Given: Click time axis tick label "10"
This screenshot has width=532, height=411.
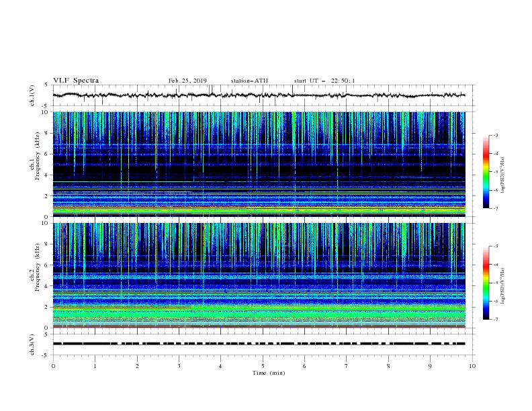Looking at the screenshot, I should tap(472, 366).
